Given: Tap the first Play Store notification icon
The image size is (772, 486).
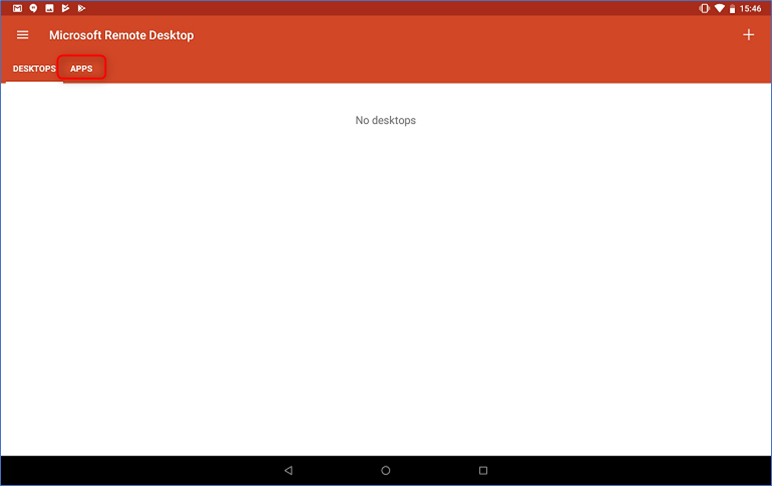Looking at the screenshot, I should [x=65, y=8].
